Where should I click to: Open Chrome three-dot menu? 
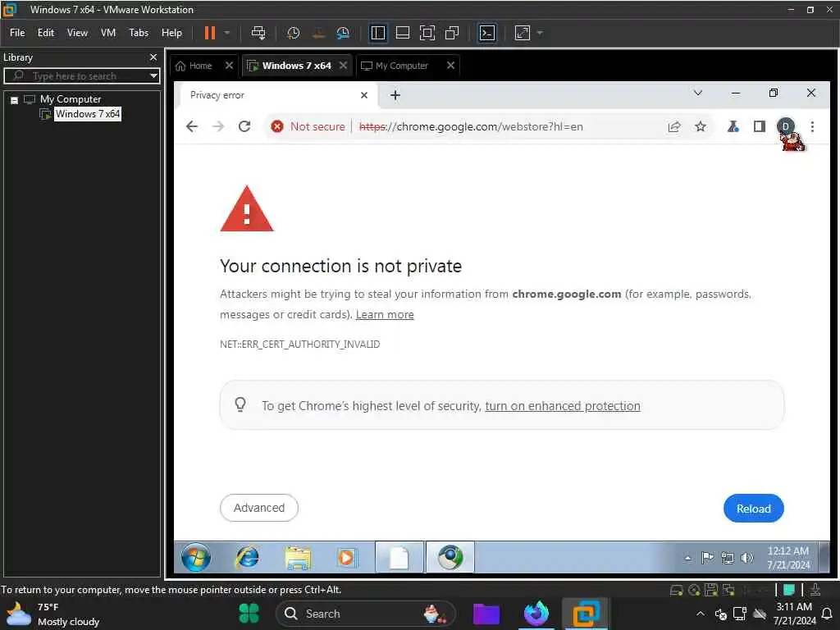[x=812, y=126]
